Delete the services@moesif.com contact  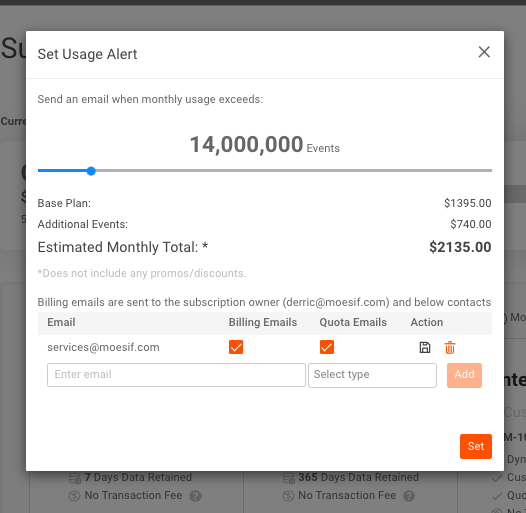click(x=450, y=348)
